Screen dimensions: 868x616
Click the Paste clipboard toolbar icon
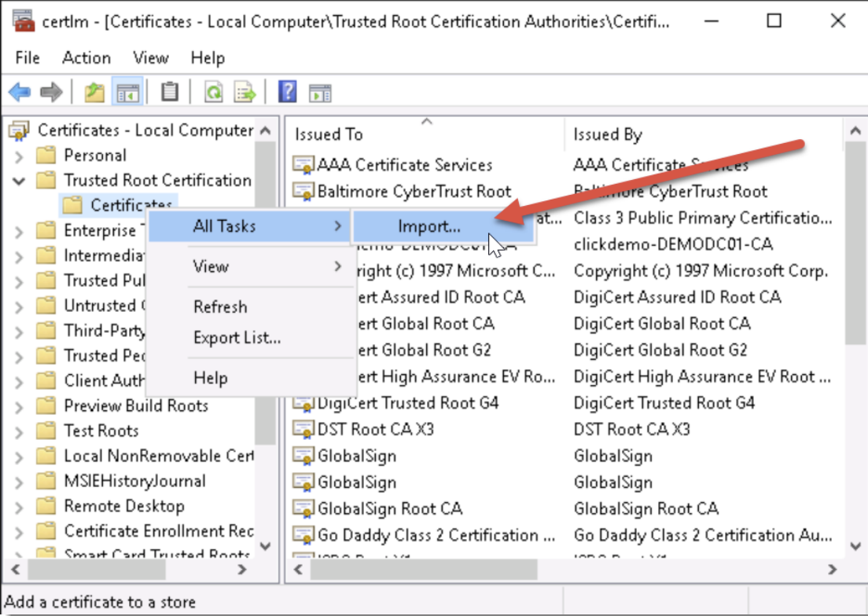coord(169,92)
